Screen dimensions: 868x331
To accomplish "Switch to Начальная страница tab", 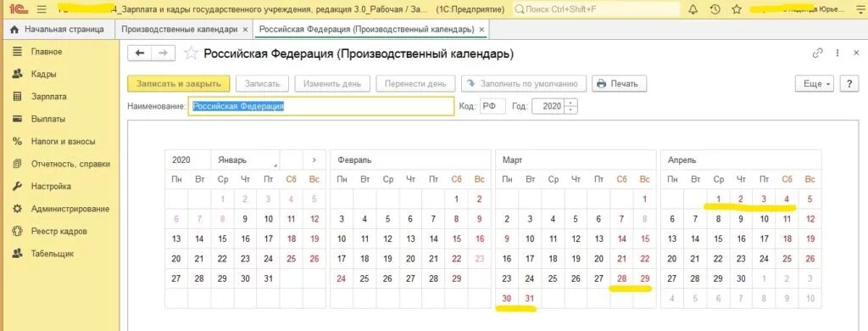I will (58, 30).
